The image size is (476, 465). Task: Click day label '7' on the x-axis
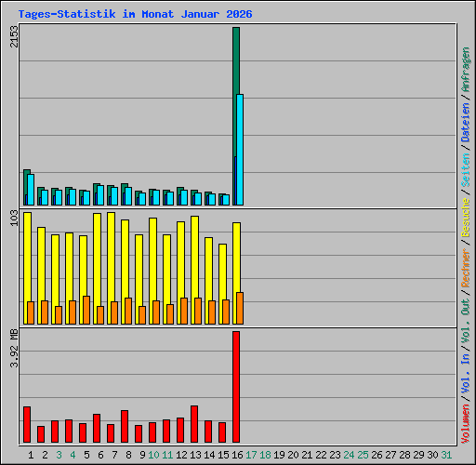tap(114, 455)
